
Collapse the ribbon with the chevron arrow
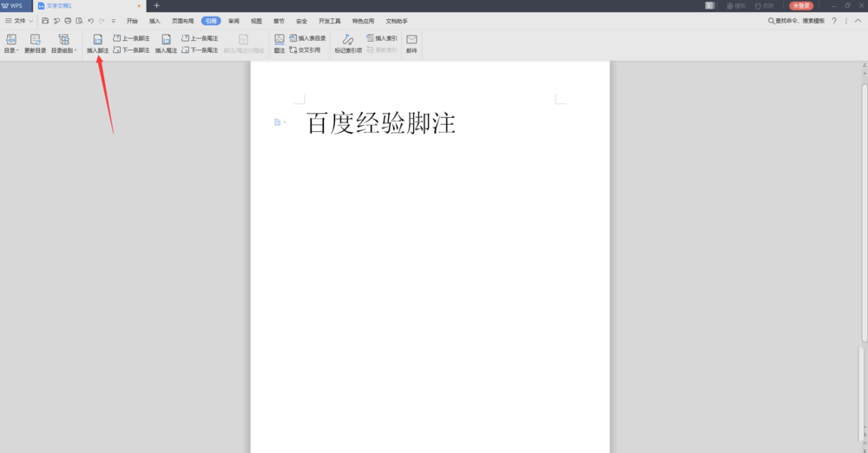pyautogui.click(x=858, y=21)
